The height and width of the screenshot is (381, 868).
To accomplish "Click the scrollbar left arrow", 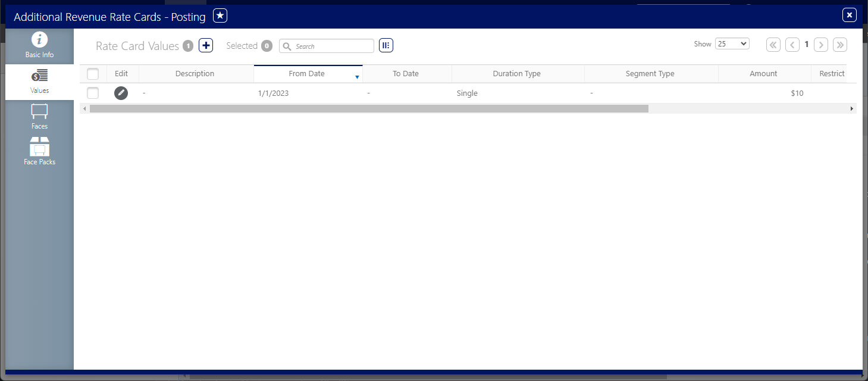I will 84,109.
